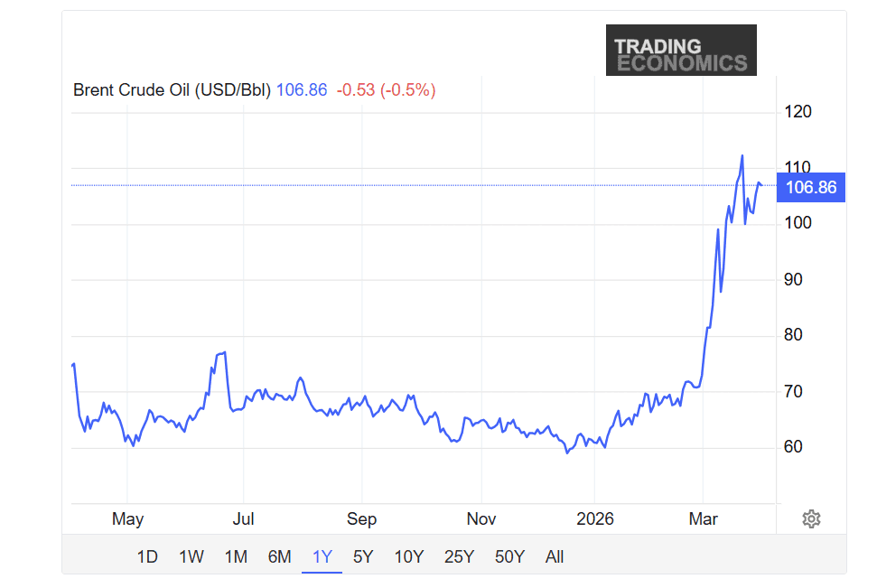Click the blue price value 106.86 in header

click(x=302, y=90)
